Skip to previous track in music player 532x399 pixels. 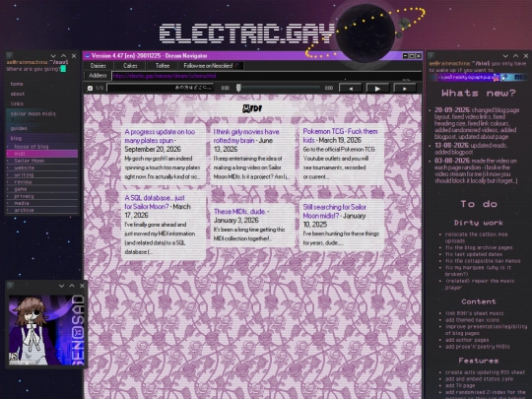coord(351,89)
